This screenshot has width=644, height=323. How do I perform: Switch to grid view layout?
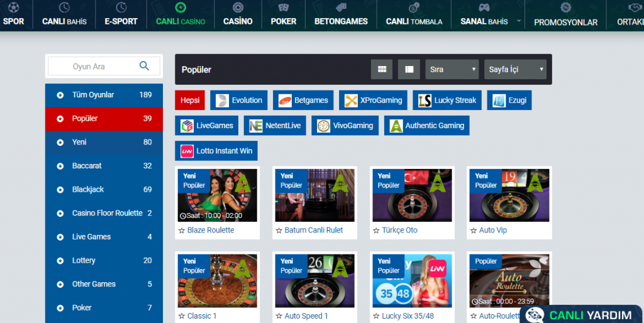pos(382,69)
